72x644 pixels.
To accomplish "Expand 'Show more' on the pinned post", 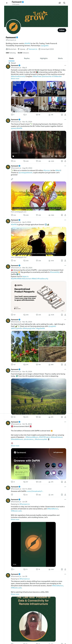I will (15, 78).
